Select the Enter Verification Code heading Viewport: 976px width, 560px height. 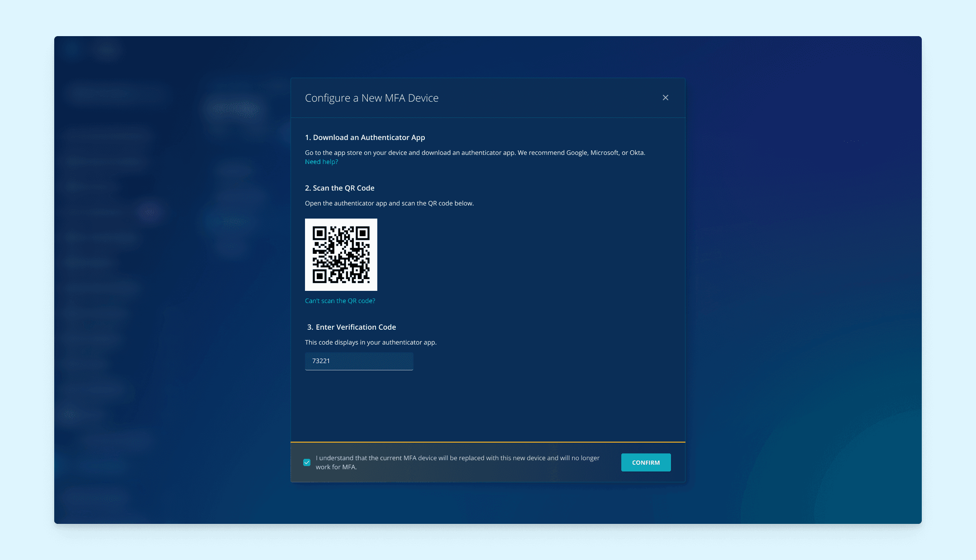point(352,327)
